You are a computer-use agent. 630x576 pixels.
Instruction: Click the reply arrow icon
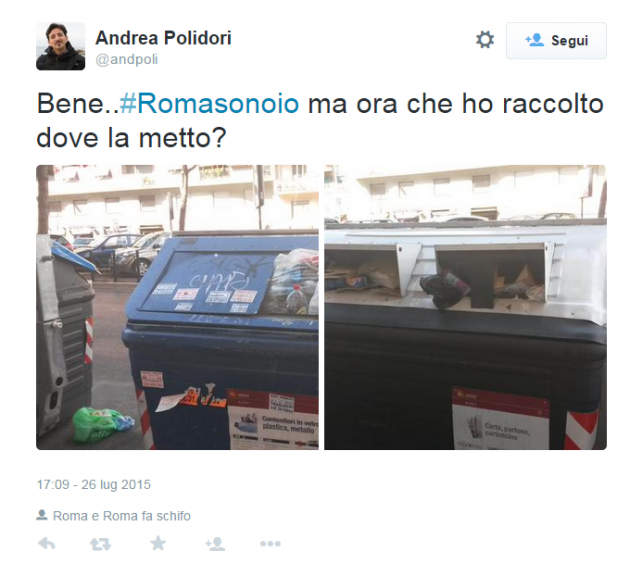[x=47, y=544]
